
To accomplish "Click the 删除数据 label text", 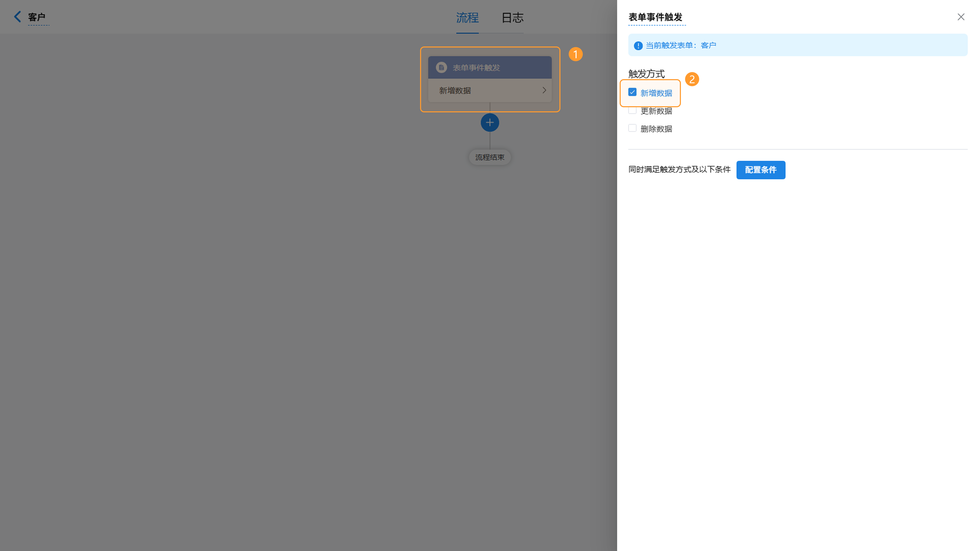I will click(x=656, y=129).
